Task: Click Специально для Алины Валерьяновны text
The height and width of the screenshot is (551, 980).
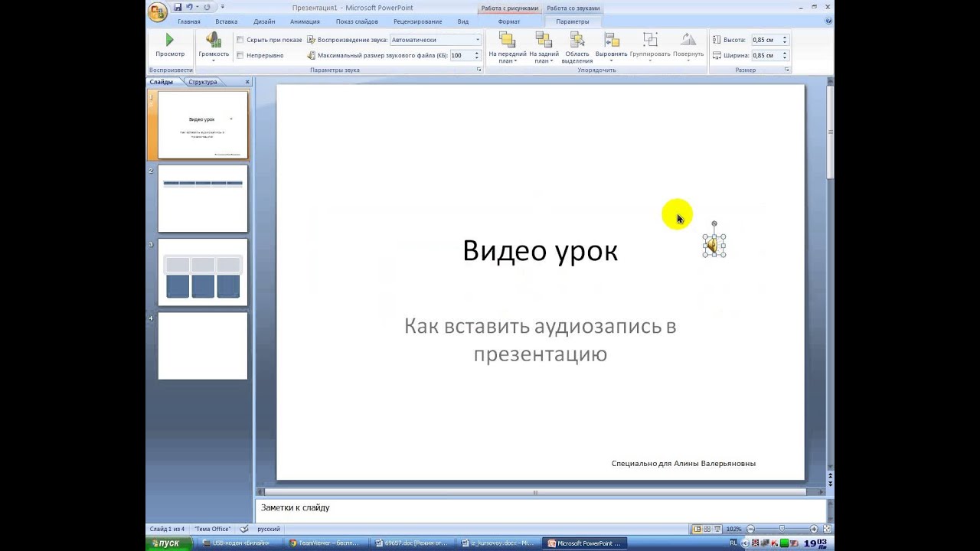Action: (x=684, y=464)
